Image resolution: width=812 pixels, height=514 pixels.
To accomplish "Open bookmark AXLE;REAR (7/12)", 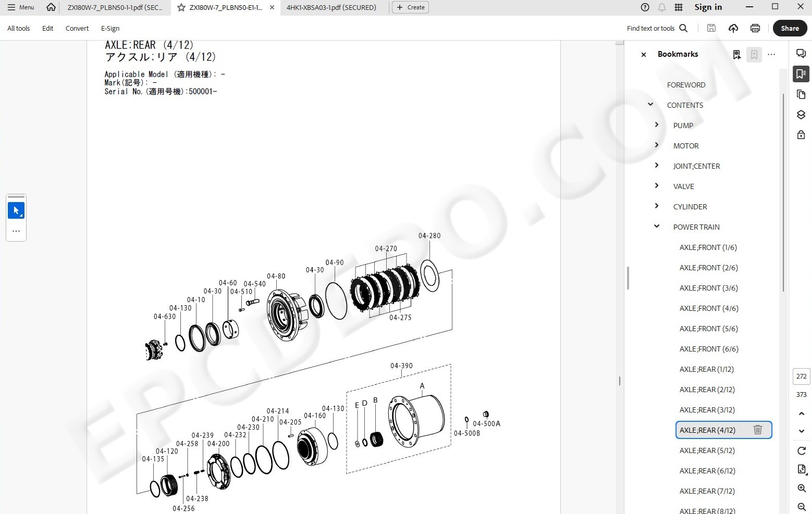I will point(707,491).
